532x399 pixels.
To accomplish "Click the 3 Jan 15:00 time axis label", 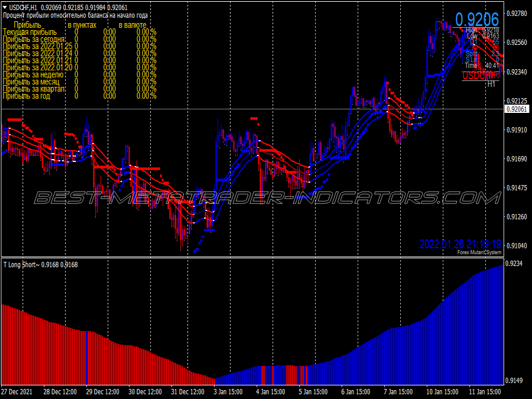I will pyautogui.click(x=228, y=391).
